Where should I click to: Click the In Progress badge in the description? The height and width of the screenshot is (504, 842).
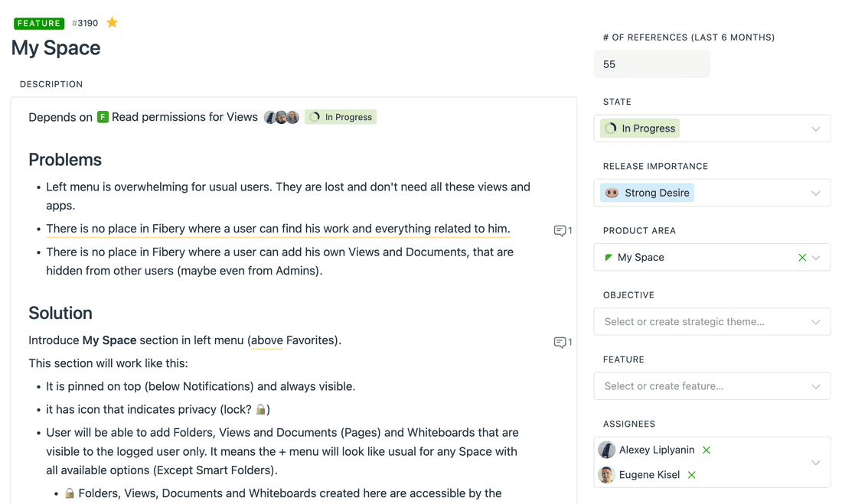point(341,117)
